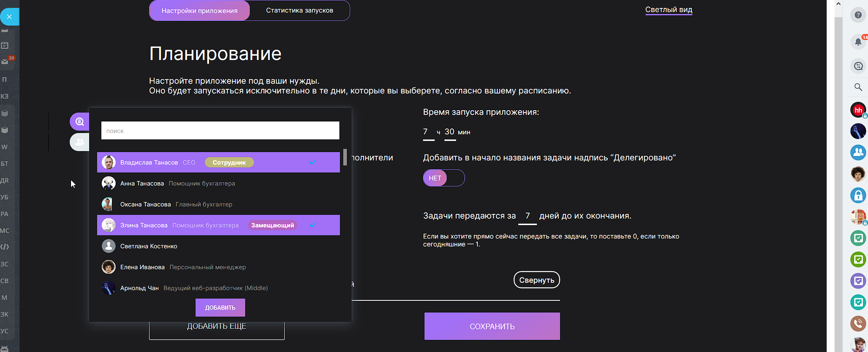This screenshot has height=352, width=868.
Task: Open notifications bell with 14 badge
Action: tap(858, 42)
